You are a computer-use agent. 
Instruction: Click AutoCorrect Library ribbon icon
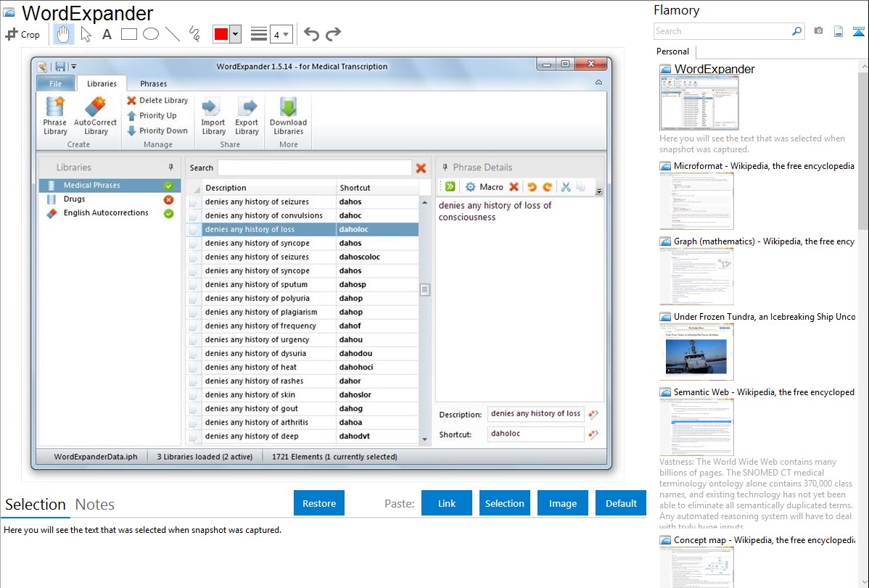[95, 116]
